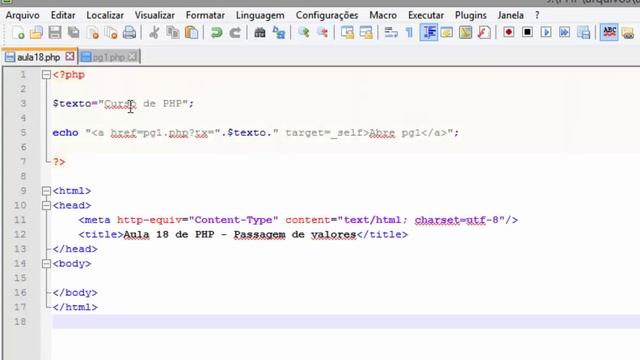Open the user defined language icon

point(447,32)
